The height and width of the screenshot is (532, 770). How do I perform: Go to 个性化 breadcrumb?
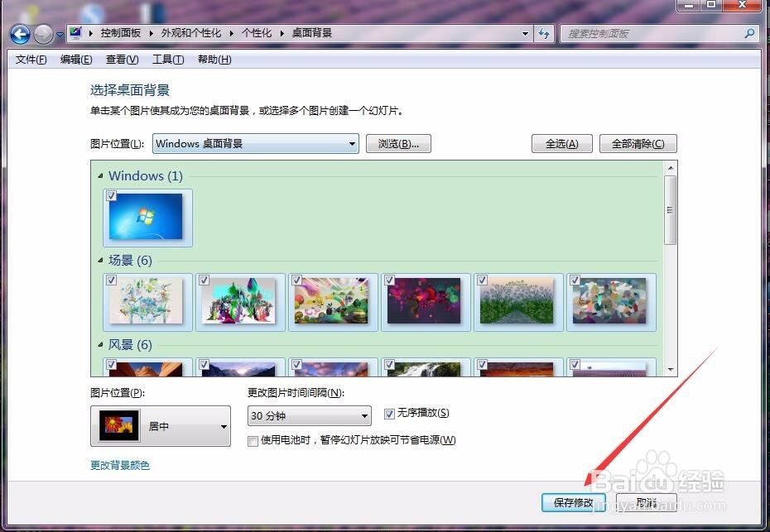tap(257, 33)
